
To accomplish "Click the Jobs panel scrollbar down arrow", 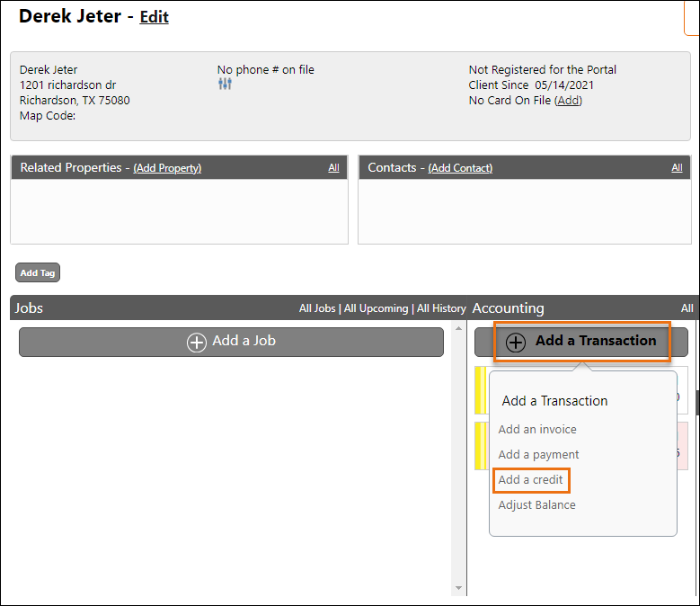I will tap(459, 587).
